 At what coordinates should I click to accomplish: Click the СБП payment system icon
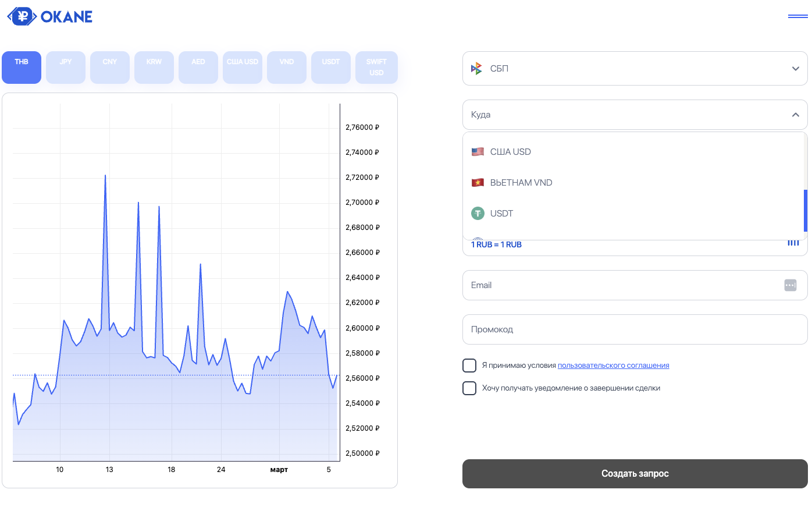476,69
